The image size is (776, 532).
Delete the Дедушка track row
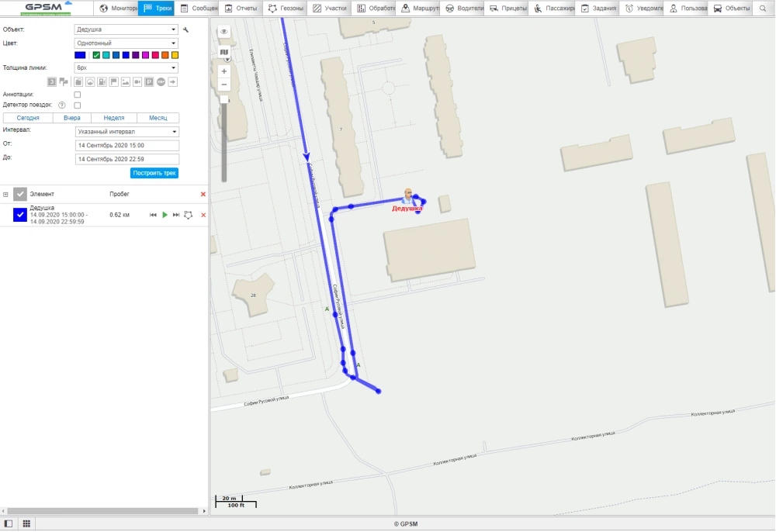pos(203,215)
